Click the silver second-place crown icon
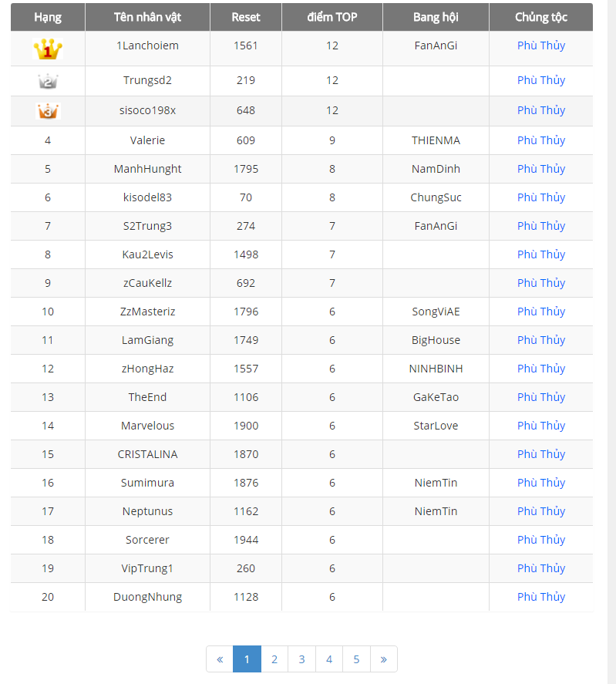 tap(48, 81)
